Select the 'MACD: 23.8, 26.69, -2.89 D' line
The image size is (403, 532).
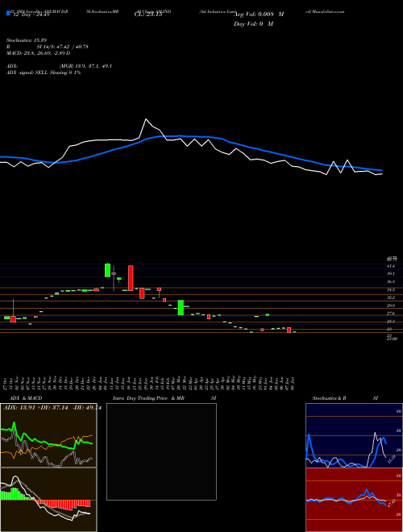(x=39, y=53)
